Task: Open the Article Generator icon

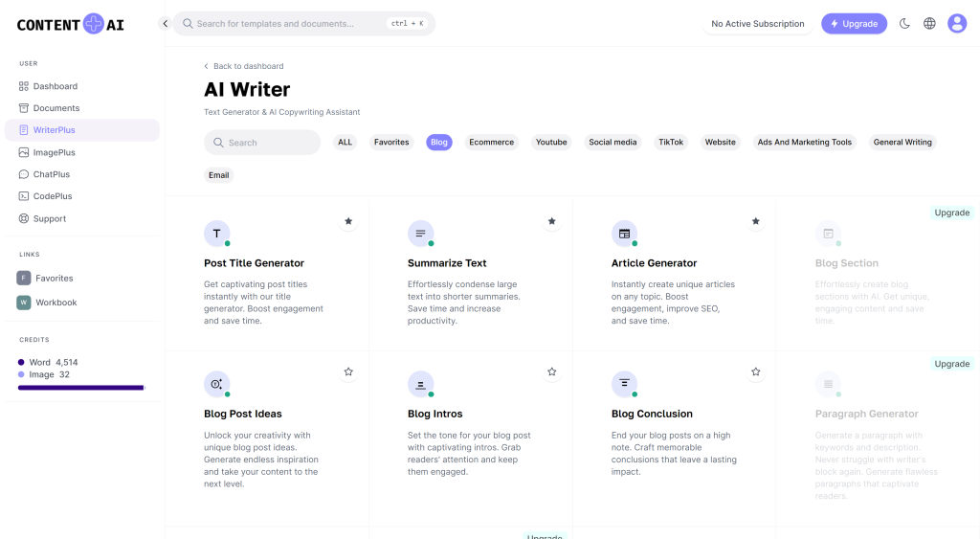Action: [x=624, y=234]
